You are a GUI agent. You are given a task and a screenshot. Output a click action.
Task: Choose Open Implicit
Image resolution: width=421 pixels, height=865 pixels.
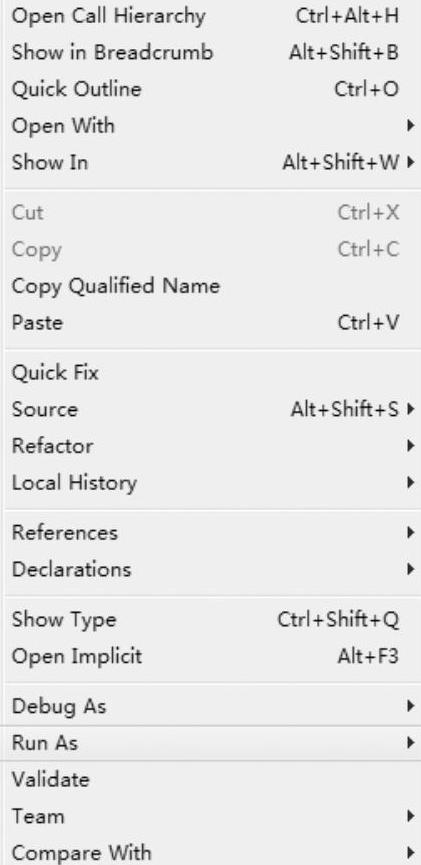coord(212,656)
